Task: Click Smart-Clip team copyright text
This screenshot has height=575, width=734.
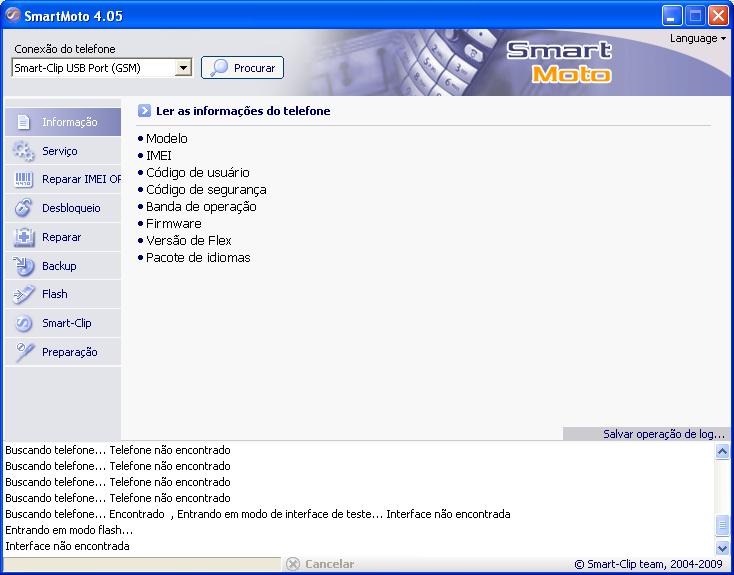Action: pos(649,564)
